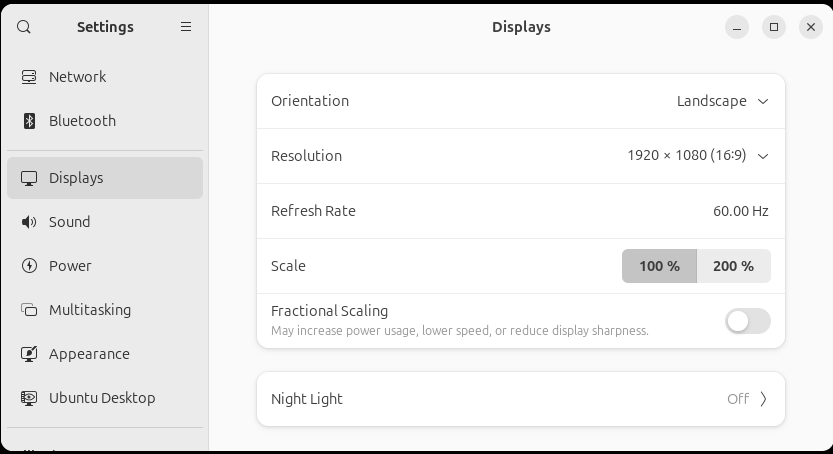Viewport: 833px width, 454px height.
Task: Open Night Light settings via chevron
Action: click(763, 399)
